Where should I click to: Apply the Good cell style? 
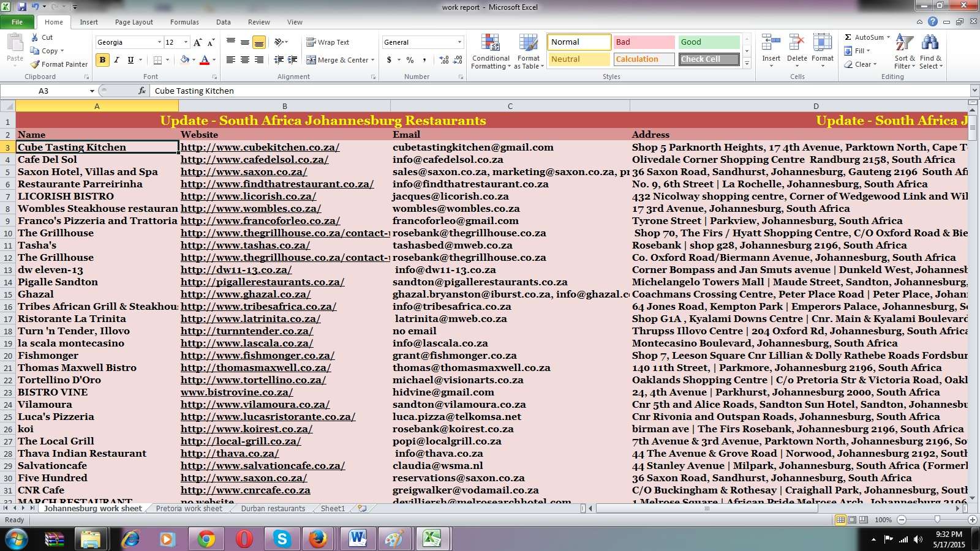point(709,42)
